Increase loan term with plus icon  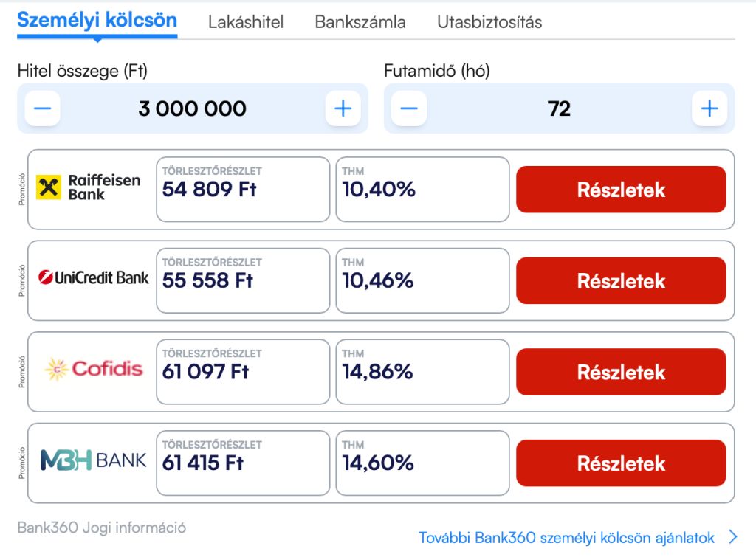coord(709,108)
